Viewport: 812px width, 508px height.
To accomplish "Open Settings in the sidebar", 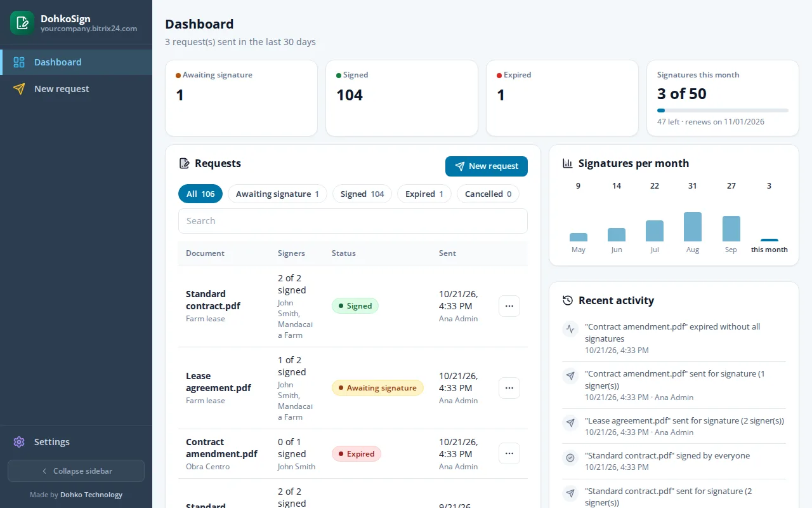I will click(76, 442).
